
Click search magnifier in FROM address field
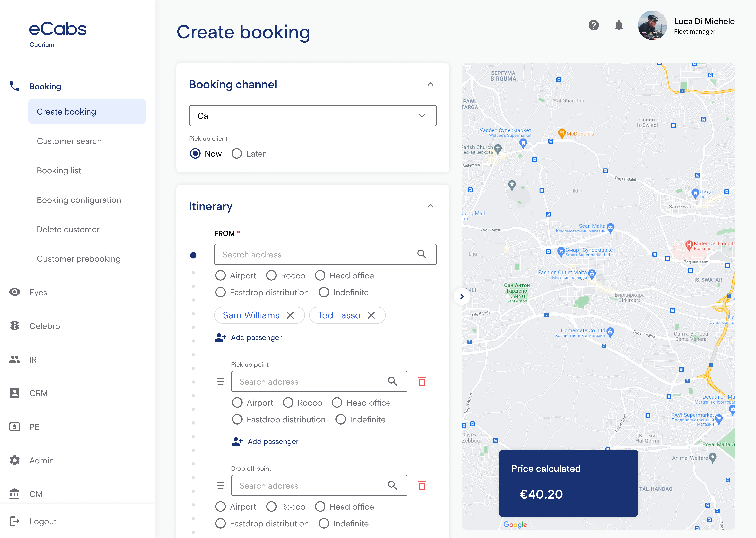tap(422, 254)
